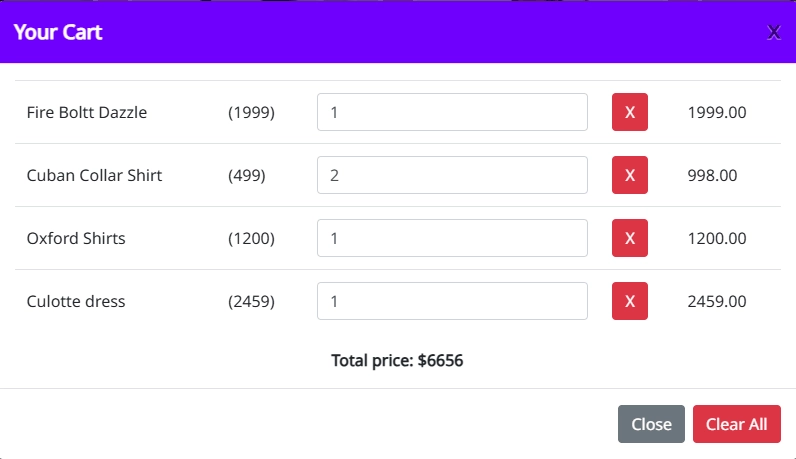Remove Cuban Collar Shirt from cart

[x=629, y=175]
